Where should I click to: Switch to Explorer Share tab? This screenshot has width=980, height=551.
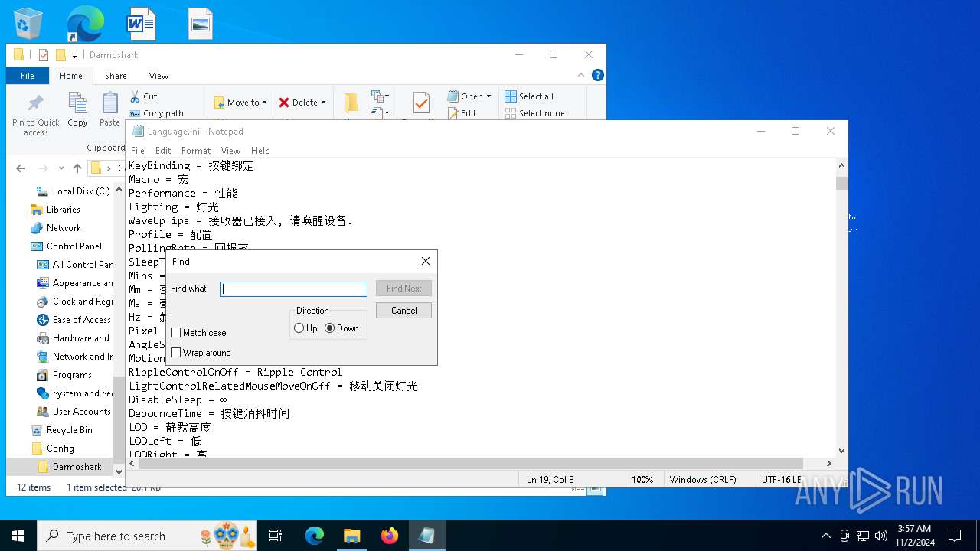(x=116, y=76)
